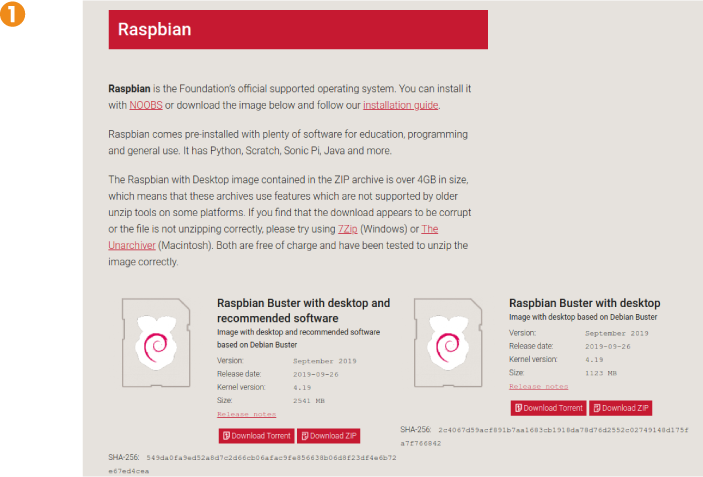Click the red Raspbian header banner
The height and width of the screenshot is (477, 703).
click(x=298, y=30)
